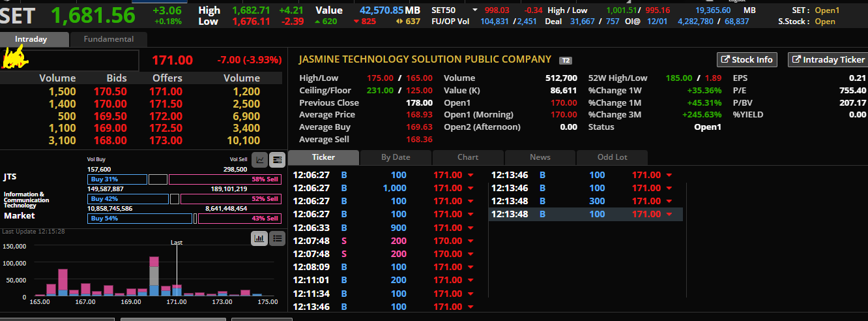The image size is (868, 321).
Task: Select the highlighted 12:13:48 row with 100 volume
Action: tap(585, 214)
